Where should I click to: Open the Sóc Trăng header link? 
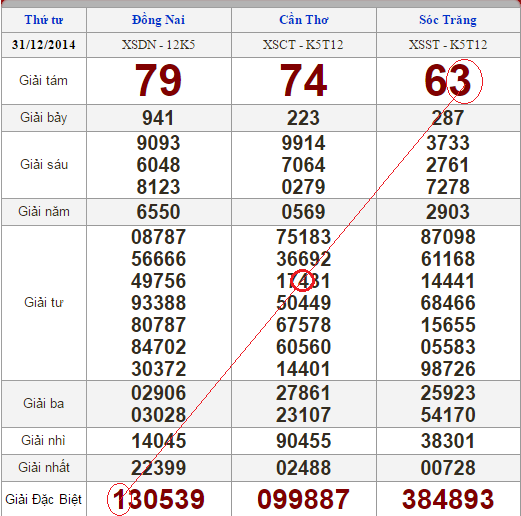tap(448, 20)
